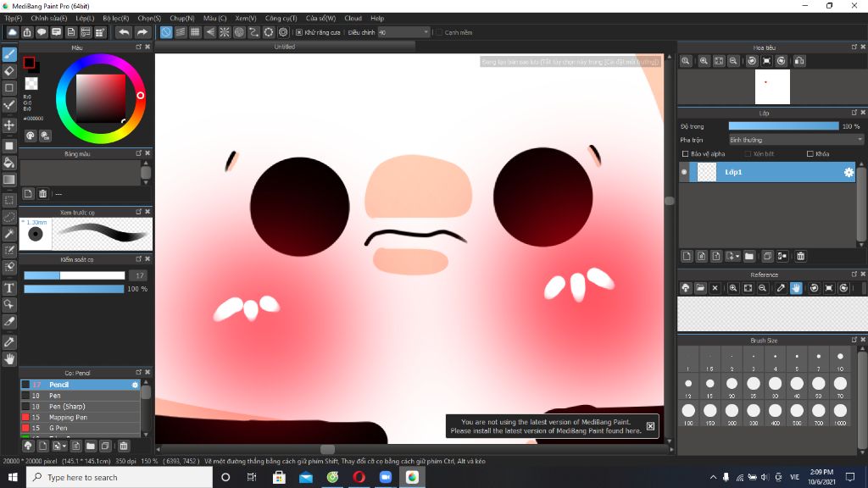Click the Undo arrow
The height and width of the screenshot is (488, 868).
click(x=124, y=33)
